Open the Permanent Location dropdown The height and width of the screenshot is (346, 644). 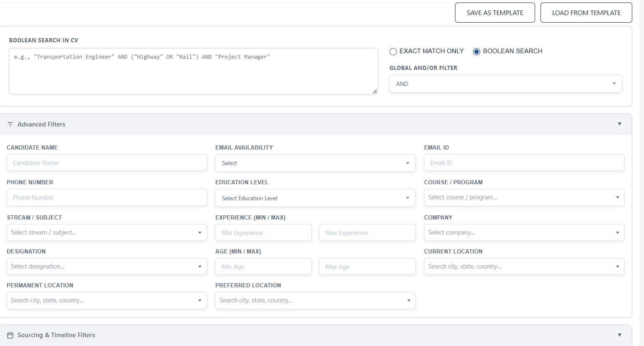click(x=106, y=300)
